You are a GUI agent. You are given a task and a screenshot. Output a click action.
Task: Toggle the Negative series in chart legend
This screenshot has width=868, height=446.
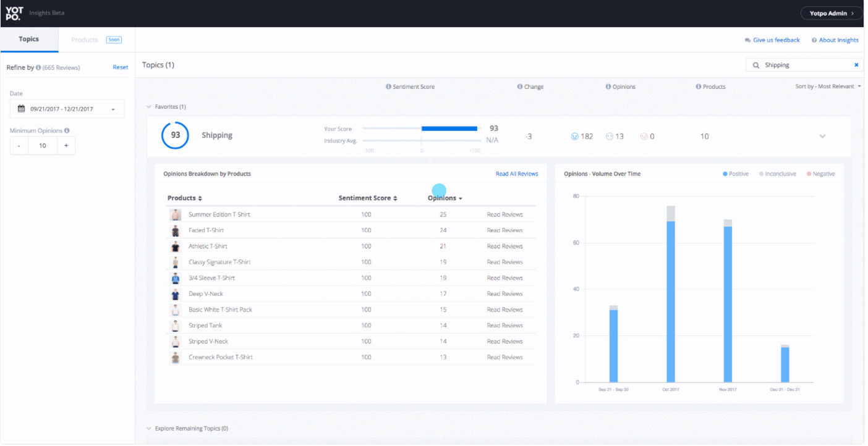click(x=820, y=174)
